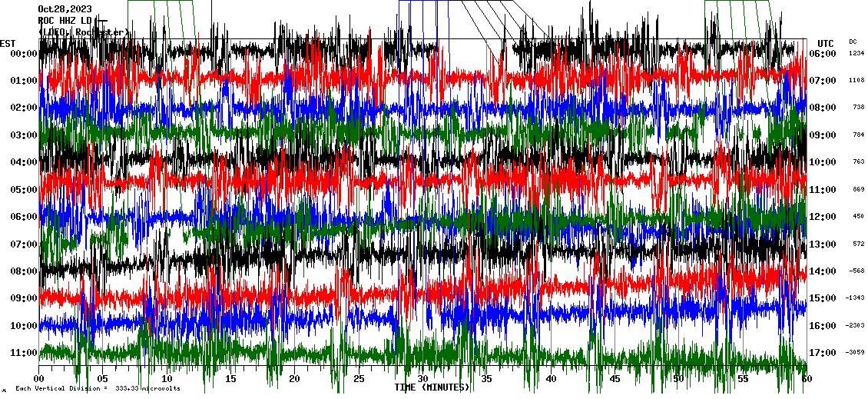This screenshot has width=868, height=399.
Task: Click the DC value -2303
Action: [855, 326]
